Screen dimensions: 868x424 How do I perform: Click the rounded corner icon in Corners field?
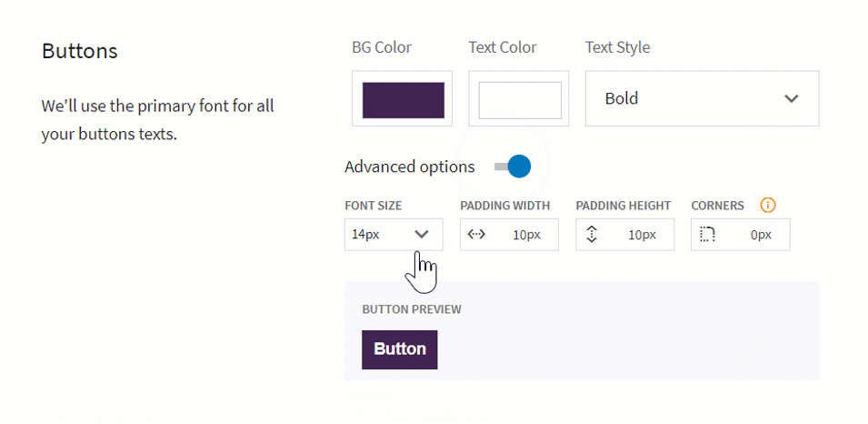pyautogui.click(x=707, y=235)
